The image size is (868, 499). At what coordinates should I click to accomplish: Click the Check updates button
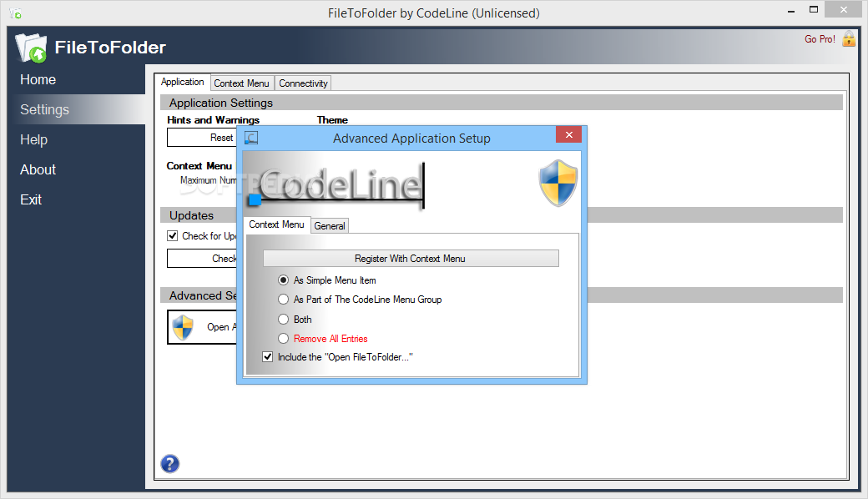202,259
